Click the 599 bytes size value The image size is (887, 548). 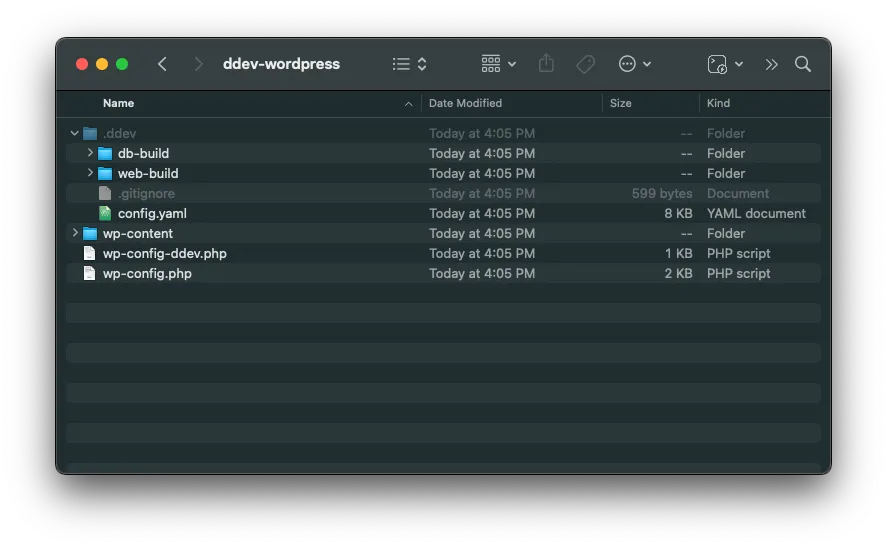pos(662,193)
